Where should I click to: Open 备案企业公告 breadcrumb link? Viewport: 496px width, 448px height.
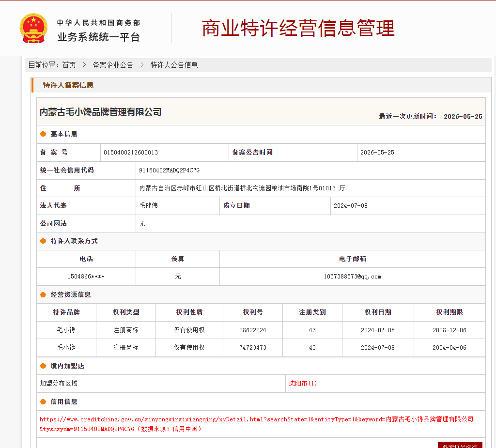pos(113,65)
